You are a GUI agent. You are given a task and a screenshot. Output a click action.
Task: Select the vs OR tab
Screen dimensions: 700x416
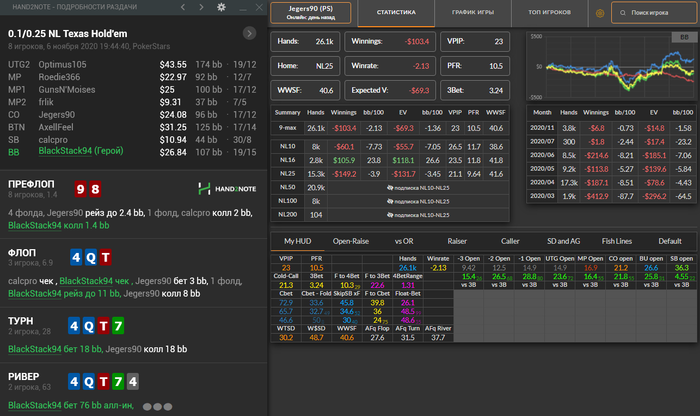click(x=404, y=241)
